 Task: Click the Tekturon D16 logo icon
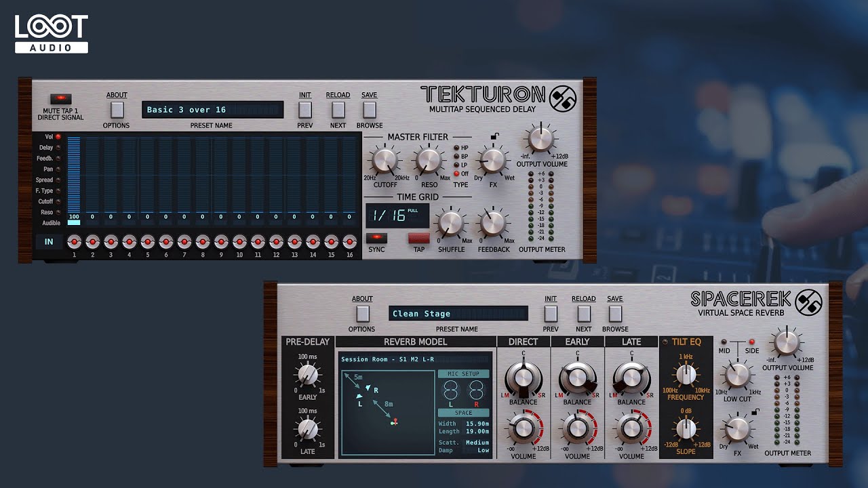562,98
